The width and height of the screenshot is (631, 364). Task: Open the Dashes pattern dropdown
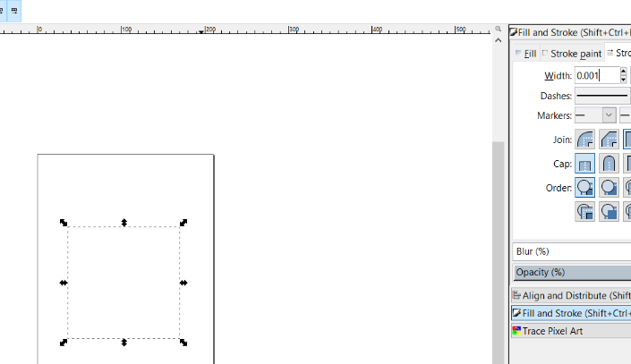602,96
